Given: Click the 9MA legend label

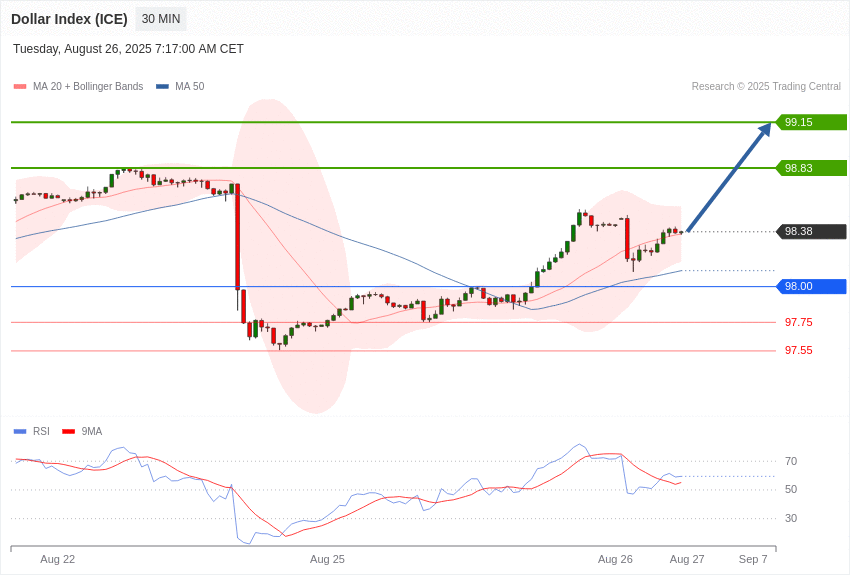Looking at the screenshot, I should tap(92, 431).
